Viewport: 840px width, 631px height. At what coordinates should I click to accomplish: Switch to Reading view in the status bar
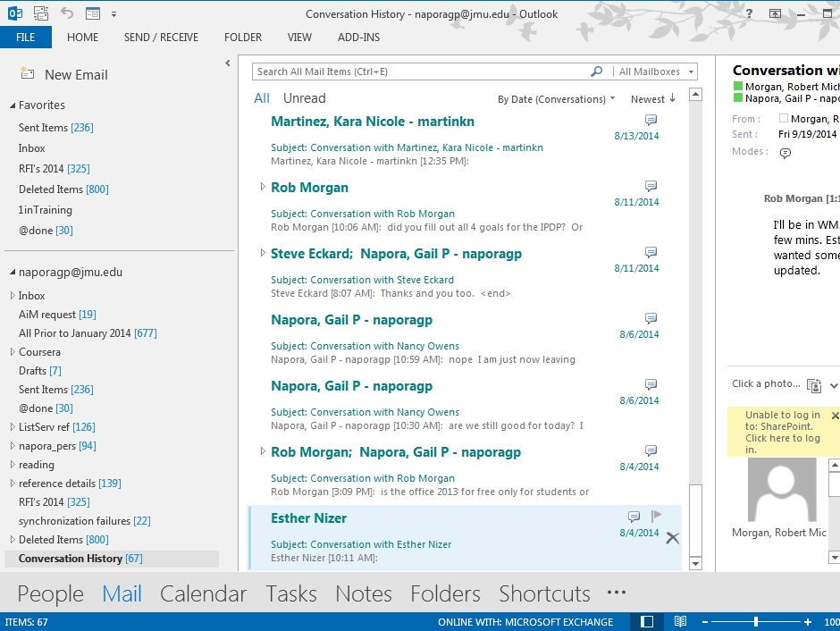[680, 622]
